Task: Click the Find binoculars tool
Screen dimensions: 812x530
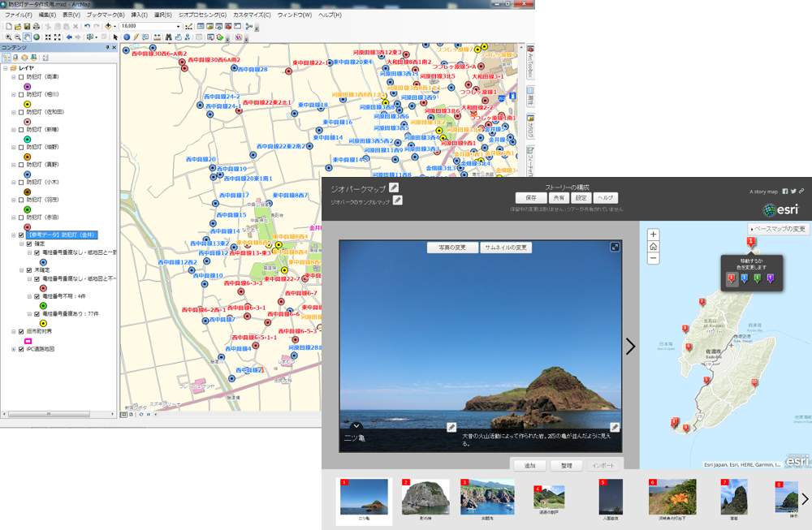Action: (x=169, y=35)
